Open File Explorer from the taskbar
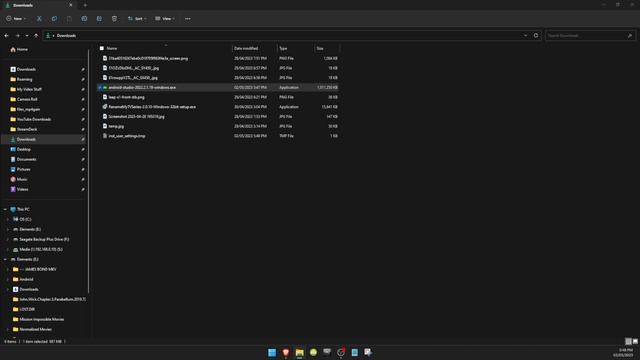 [300, 352]
